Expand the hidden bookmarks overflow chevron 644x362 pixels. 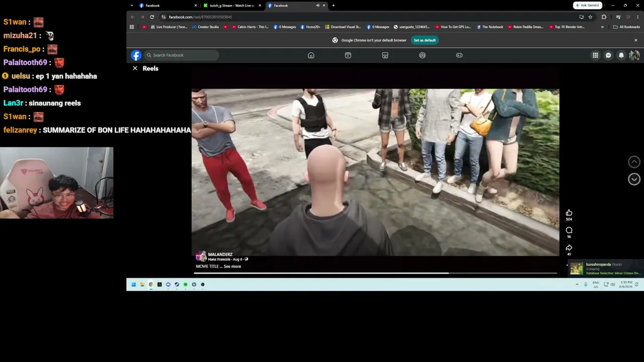[x=602, y=27]
